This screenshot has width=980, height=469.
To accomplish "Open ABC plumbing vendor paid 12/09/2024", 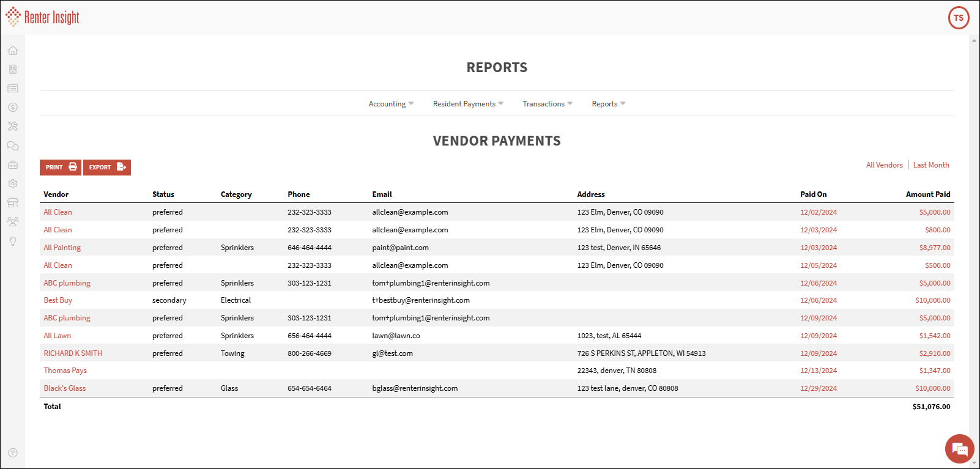I will pos(67,318).
